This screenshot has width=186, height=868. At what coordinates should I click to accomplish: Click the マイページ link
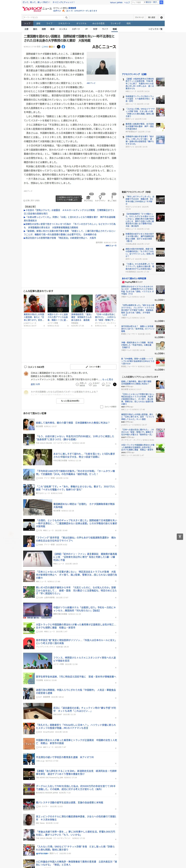pos(139,18)
